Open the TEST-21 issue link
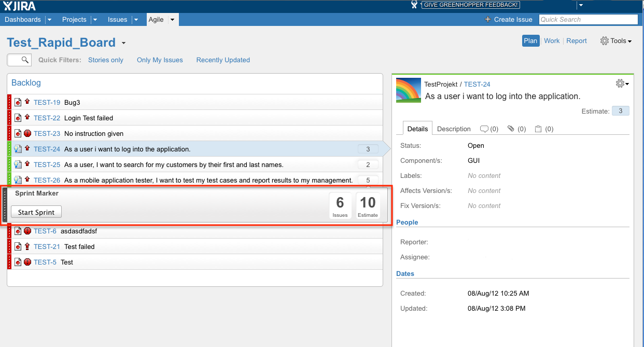The image size is (644, 347). pyautogui.click(x=47, y=246)
